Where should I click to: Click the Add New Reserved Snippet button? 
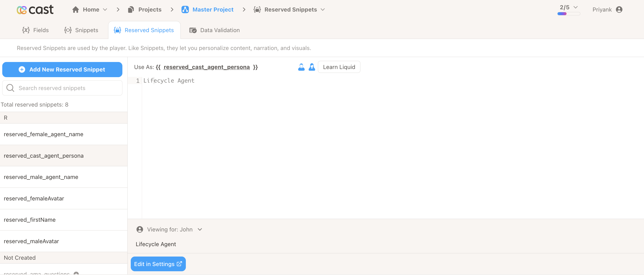[x=62, y=69]
